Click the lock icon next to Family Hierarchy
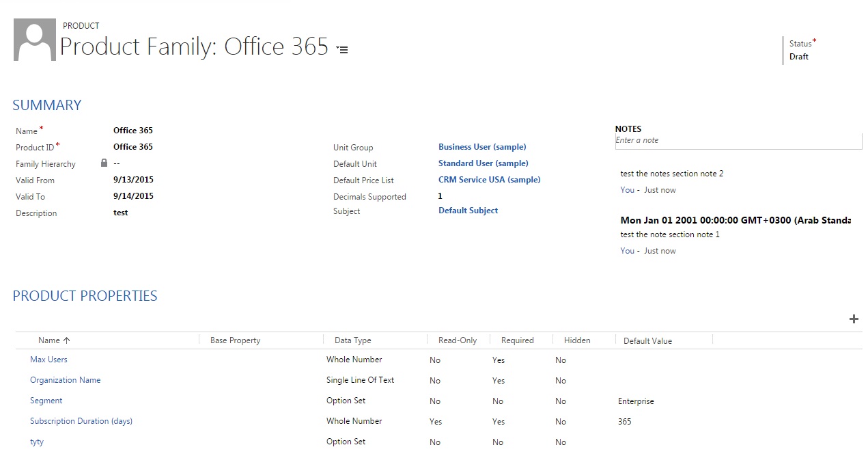This screenshot has height=458, width=868. click(x=104, y=163)
